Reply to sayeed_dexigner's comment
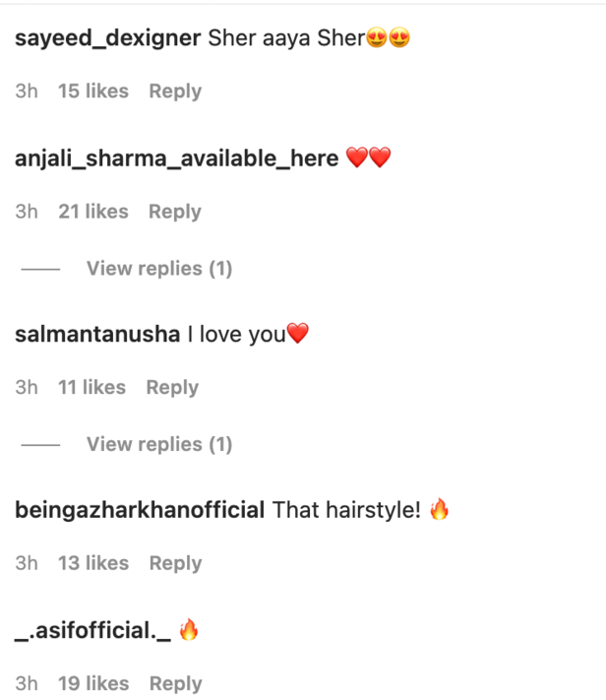 pos(175,92)
